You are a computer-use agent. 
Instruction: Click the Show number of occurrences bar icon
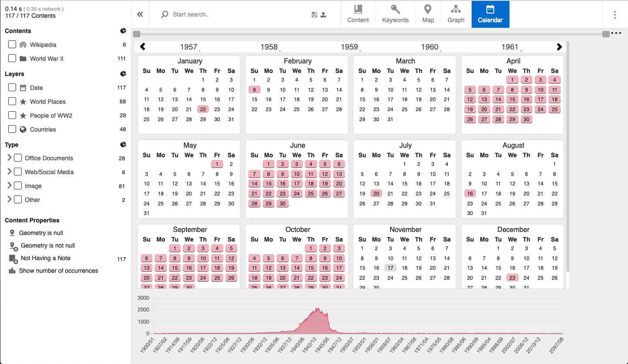(x=12, y=271)
